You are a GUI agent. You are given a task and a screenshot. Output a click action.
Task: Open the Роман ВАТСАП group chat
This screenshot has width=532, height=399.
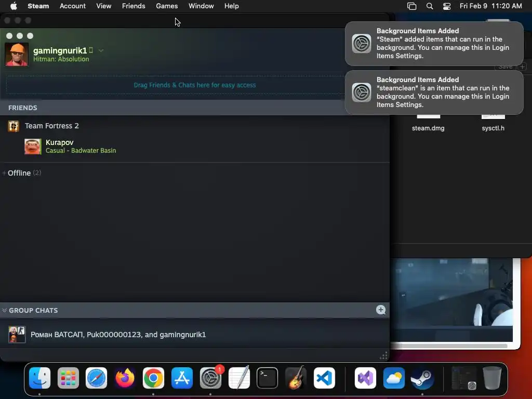pyautogui.click(x=195, y=335)
